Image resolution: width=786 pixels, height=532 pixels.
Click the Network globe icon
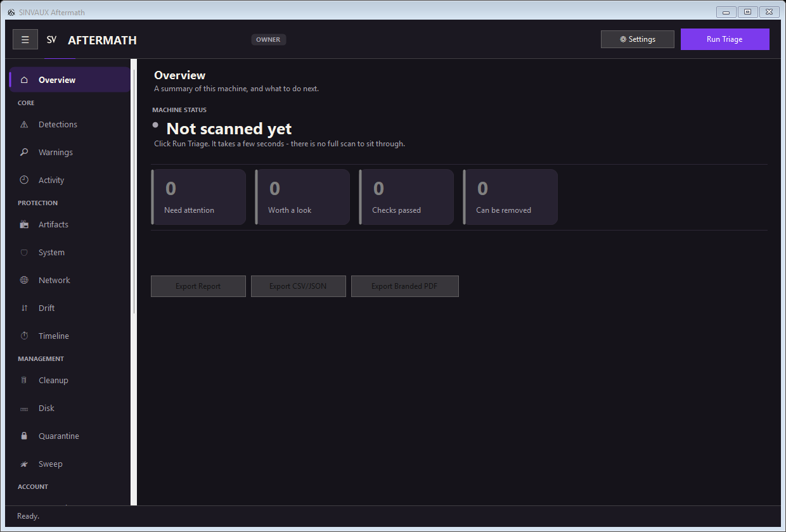click(x=24, y=280)
